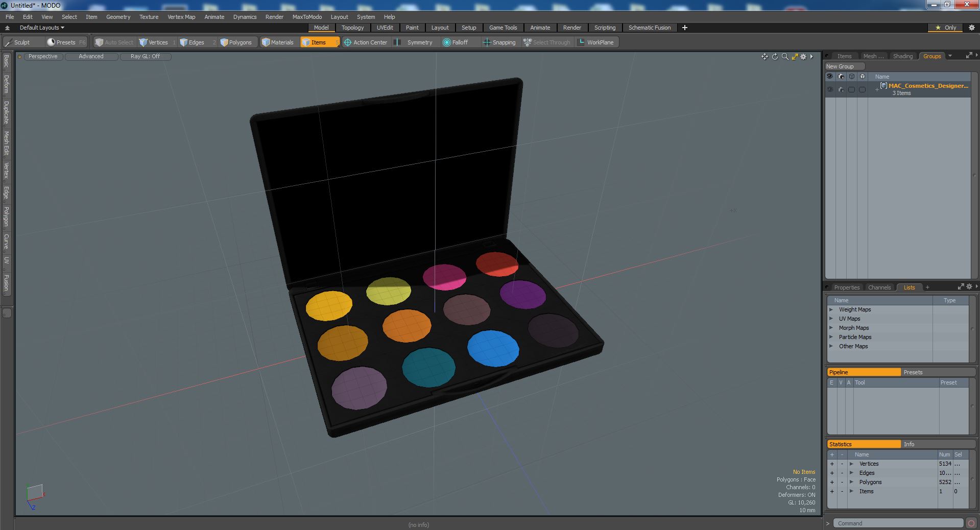Click the MAC_Cosmetics_Designer group item icon
Image resolution: width=980 pixels, height=530 pixels.
(x=883, y=86)
